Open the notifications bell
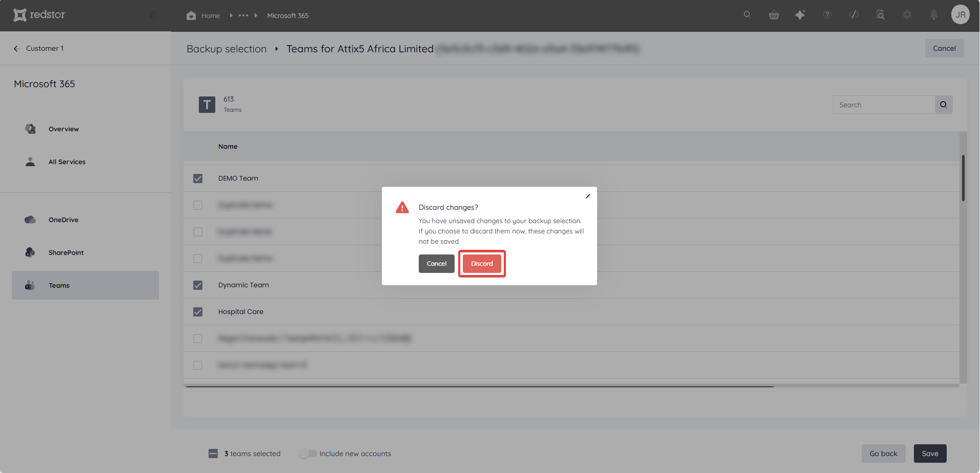Image resolution: width=980 pixels, height=473 pixels. (x=934, y=14)
